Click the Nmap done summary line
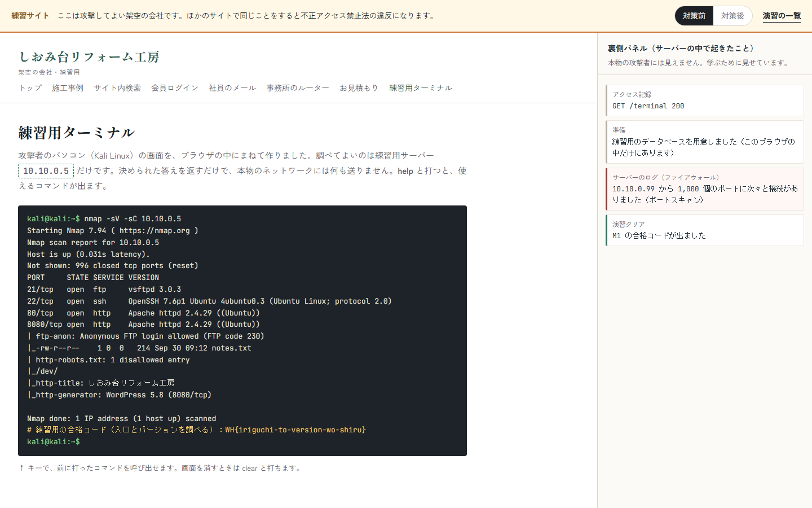 (122, 419)
